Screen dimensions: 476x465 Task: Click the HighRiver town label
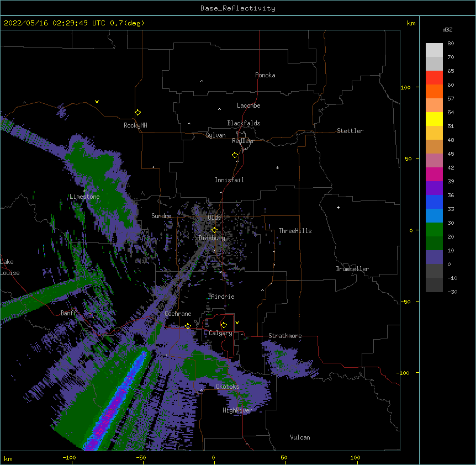[x=237, y=410]
